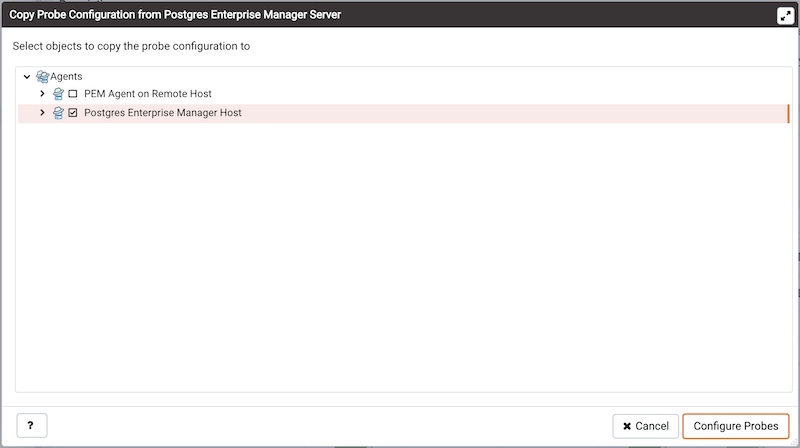
Task: Click the PEM Agent on Remote Host icon
Action: [x=58, y=94]
